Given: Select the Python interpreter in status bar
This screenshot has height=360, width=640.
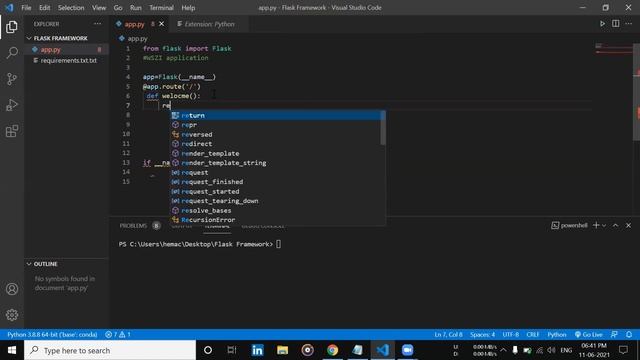Looking at the screenshot, I should (x=52, y=334).
